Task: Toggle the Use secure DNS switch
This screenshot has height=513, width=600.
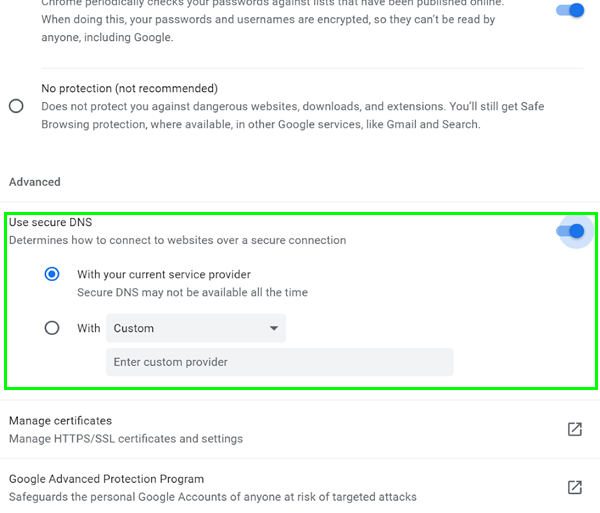Action: point(570,231)
